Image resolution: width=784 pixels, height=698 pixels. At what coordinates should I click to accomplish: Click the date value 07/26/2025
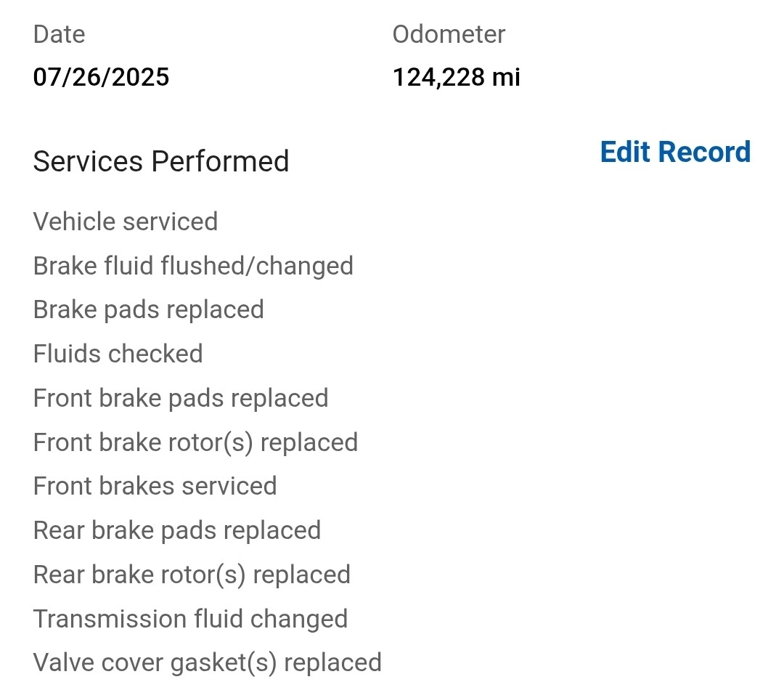[101, 77]
